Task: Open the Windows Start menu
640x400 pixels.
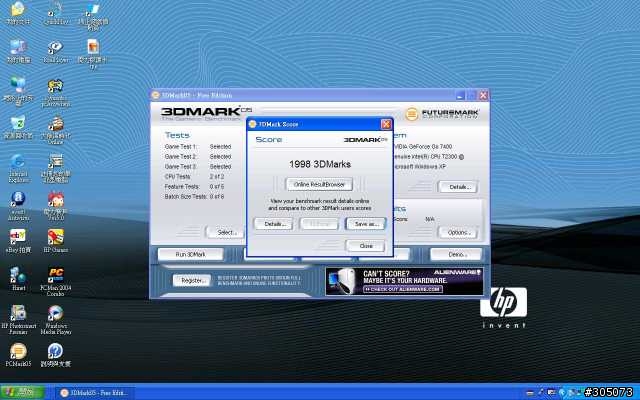Action: (22, 393)
